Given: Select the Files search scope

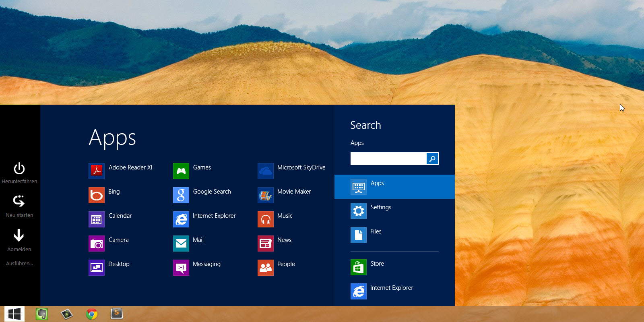Looking at the screenshot, I should click(394, 235).
